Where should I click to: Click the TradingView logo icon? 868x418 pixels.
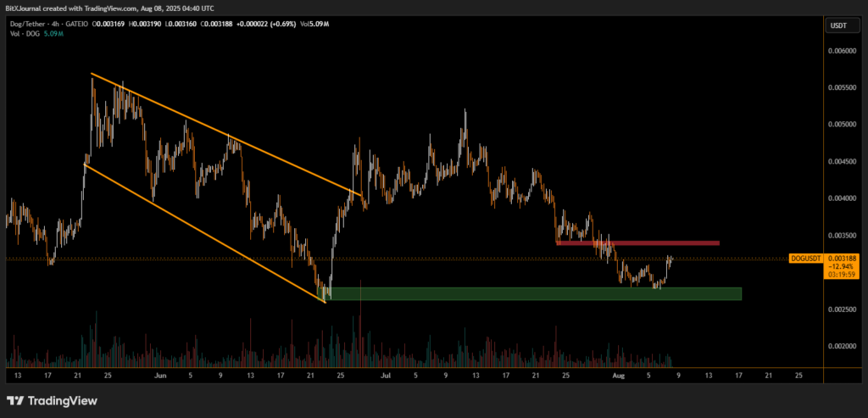click(16, 400)
